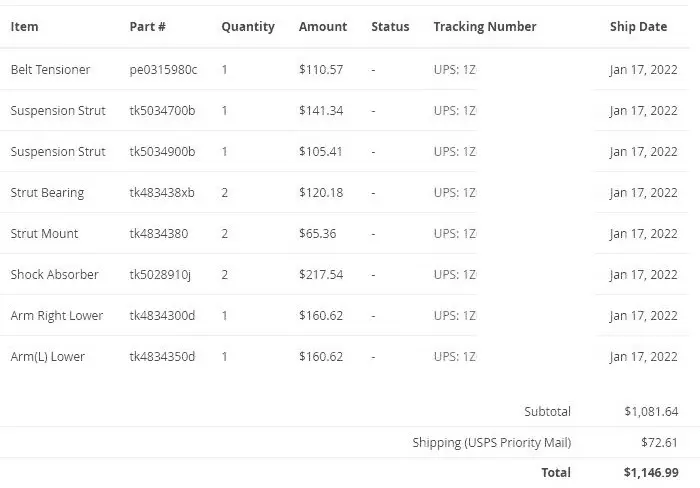Click the $1,081.64 subtotal value

click(651, 412)
